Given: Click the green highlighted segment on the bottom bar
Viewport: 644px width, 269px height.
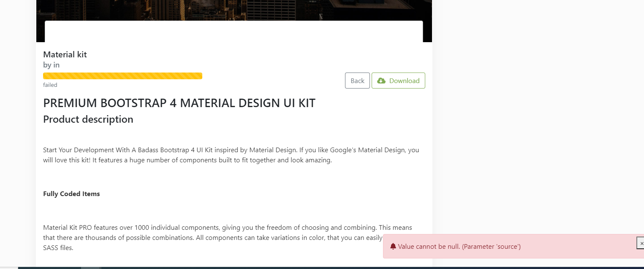Looking at the screenshot, I should pyautogui.click(x=91, y=267).
